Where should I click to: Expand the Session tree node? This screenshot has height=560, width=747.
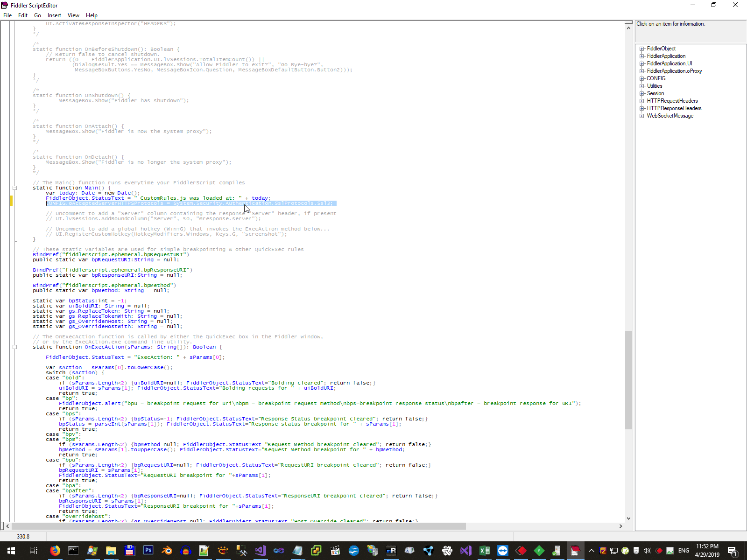click(642, 94)
